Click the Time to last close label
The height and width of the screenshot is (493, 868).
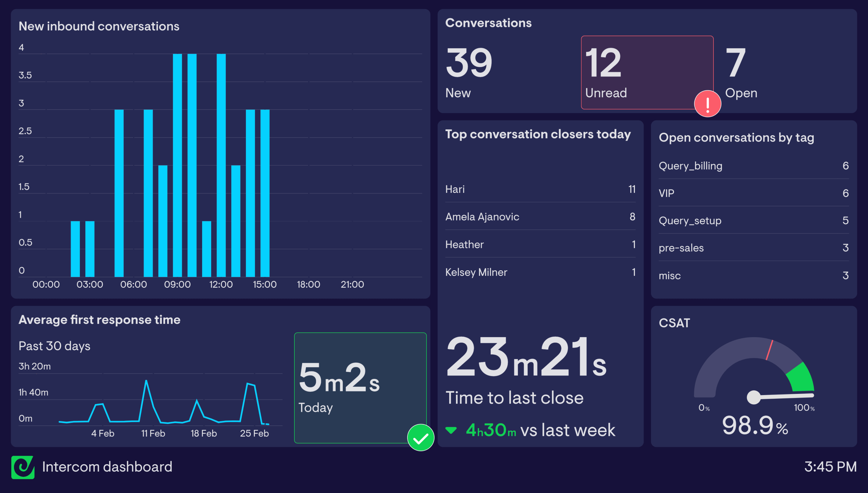coord(514,398)
